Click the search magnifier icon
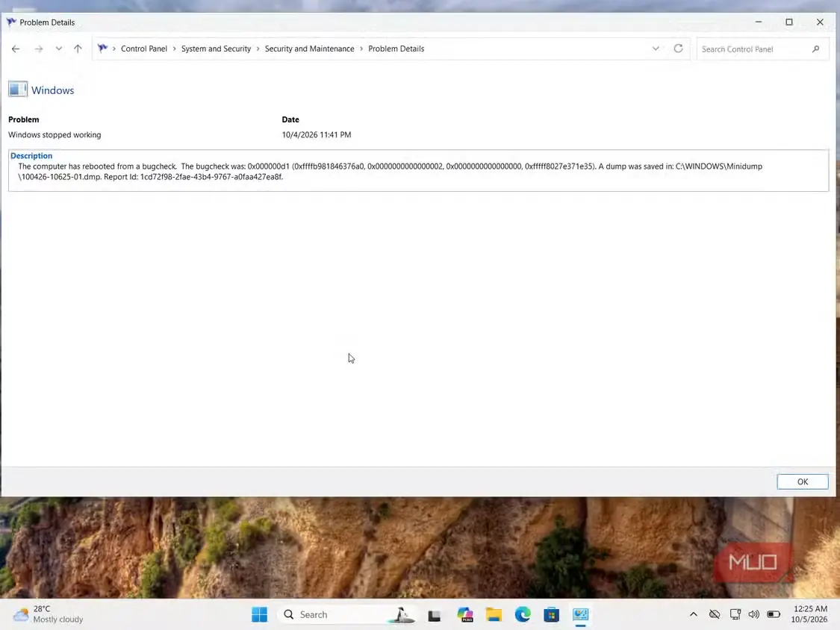This screenshot has width=840, height=630. [816, 49]
